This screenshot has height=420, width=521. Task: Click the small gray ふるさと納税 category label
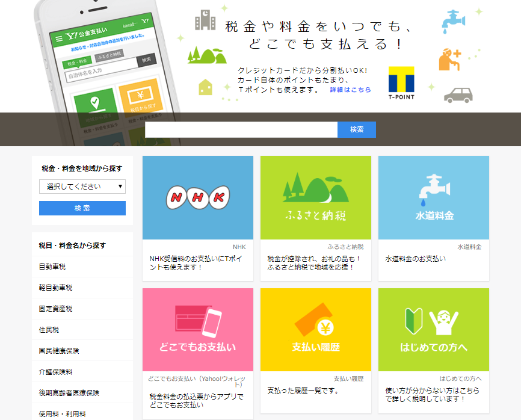(345, 247)
